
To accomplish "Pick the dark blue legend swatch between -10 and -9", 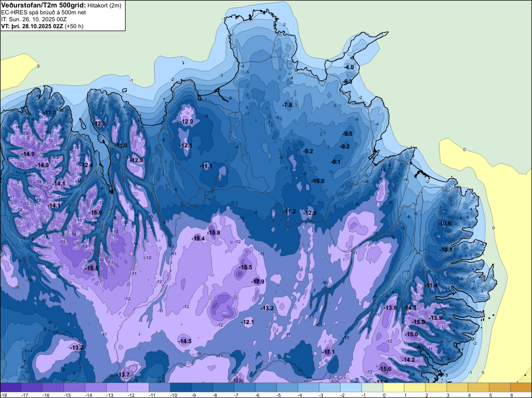I will (181, 387).
